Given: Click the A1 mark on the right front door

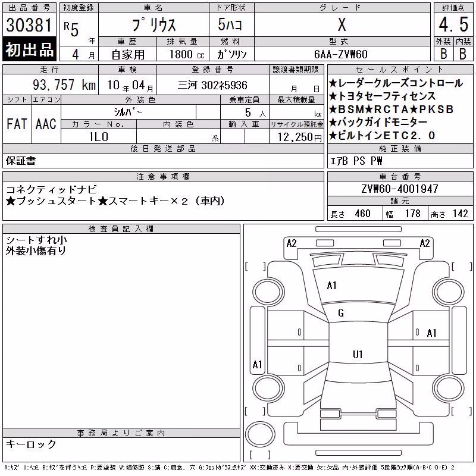Looking at the screenshot, I should [x=431, y=333].
